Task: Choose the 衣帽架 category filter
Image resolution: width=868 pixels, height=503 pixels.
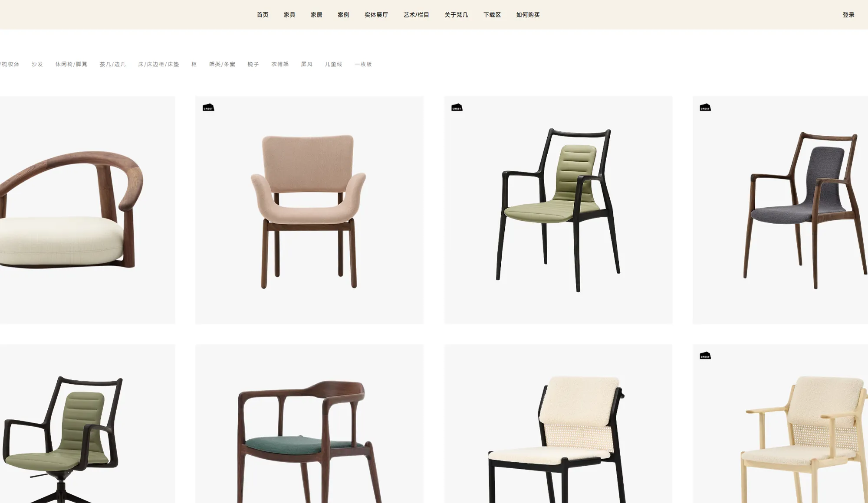Action: click(280, 64)
